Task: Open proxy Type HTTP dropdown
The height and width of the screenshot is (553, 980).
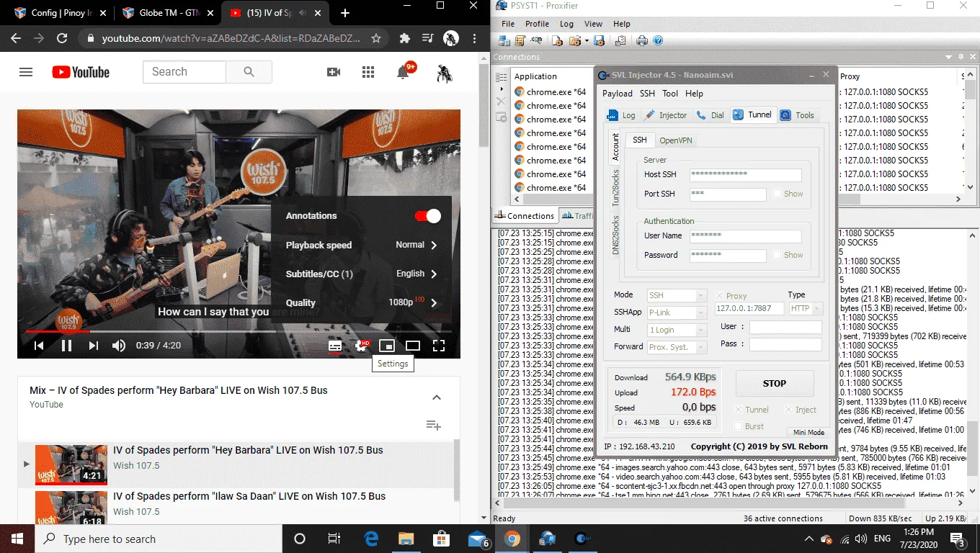Action: [x=806, y=308]
